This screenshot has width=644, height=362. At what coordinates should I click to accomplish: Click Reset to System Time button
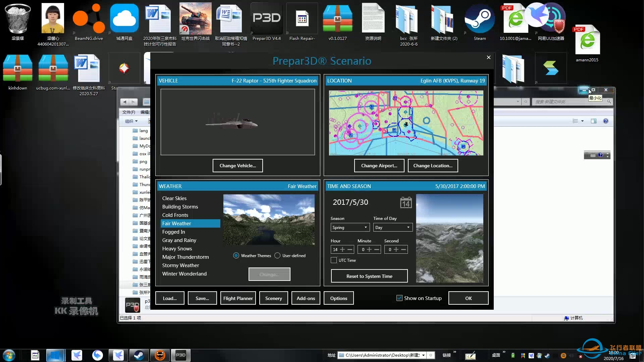tap(369, 276)
